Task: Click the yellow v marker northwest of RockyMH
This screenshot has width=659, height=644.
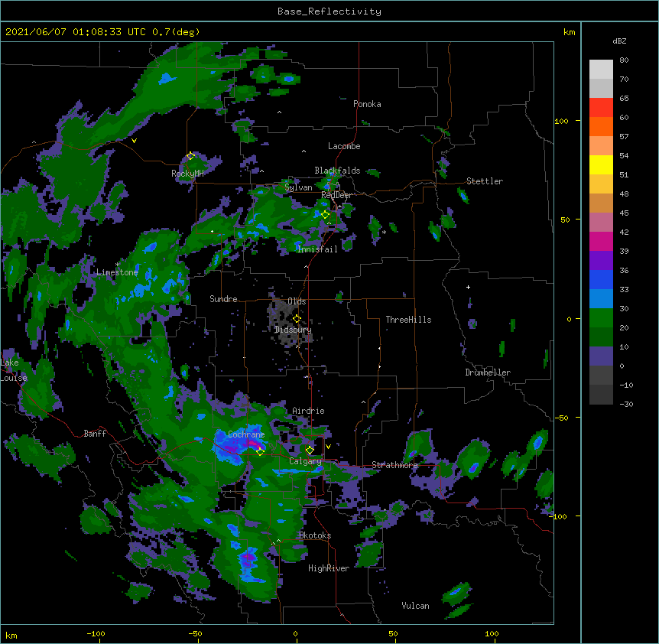Action: tap(134, 141)
